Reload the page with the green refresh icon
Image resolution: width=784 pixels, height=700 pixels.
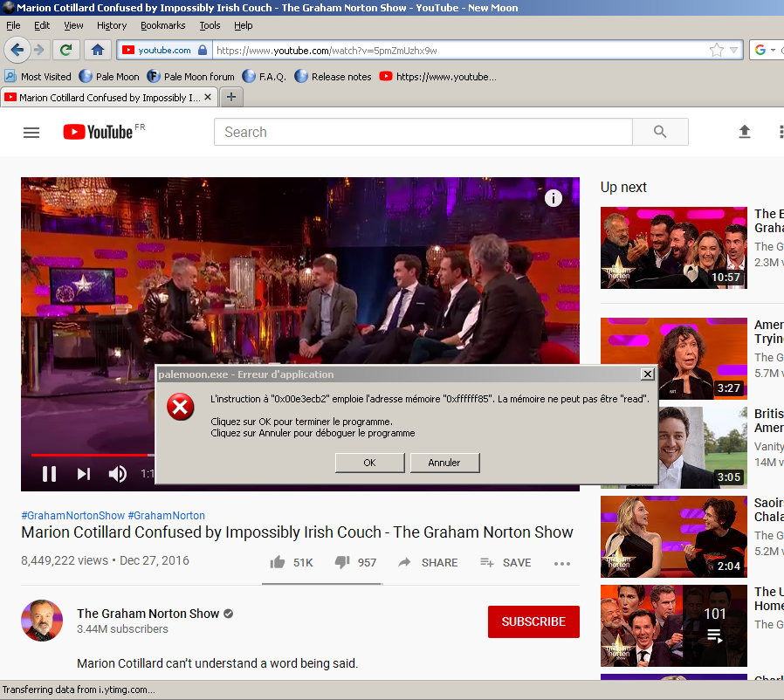click(65, 50)
